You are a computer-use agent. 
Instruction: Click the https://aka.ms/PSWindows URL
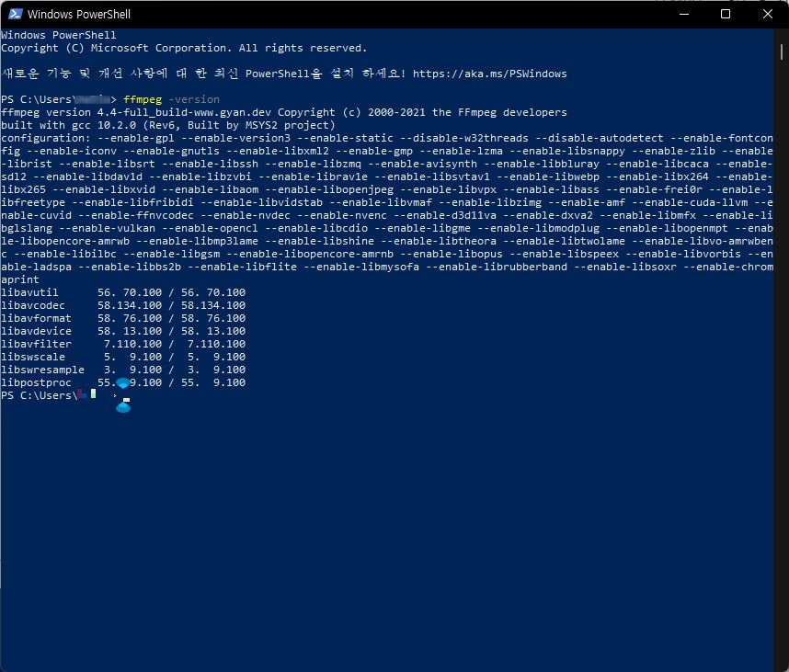point(489,74)
